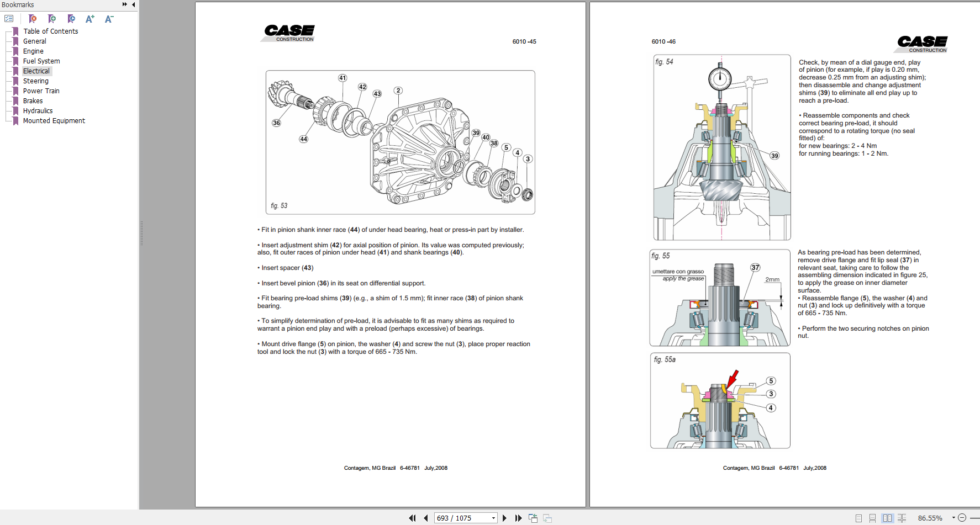Go to the next page
Viewport: 980px width, 525px height.
[x=504, y=518]
